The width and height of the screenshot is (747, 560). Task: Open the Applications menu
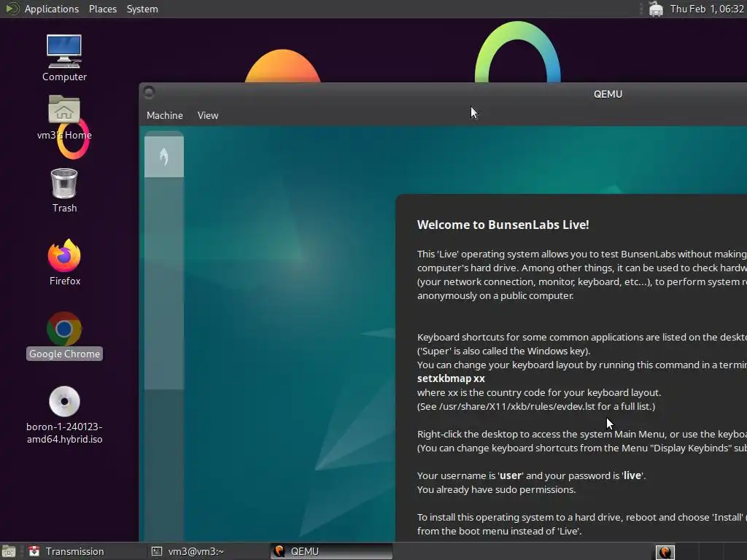click(52, 9)
